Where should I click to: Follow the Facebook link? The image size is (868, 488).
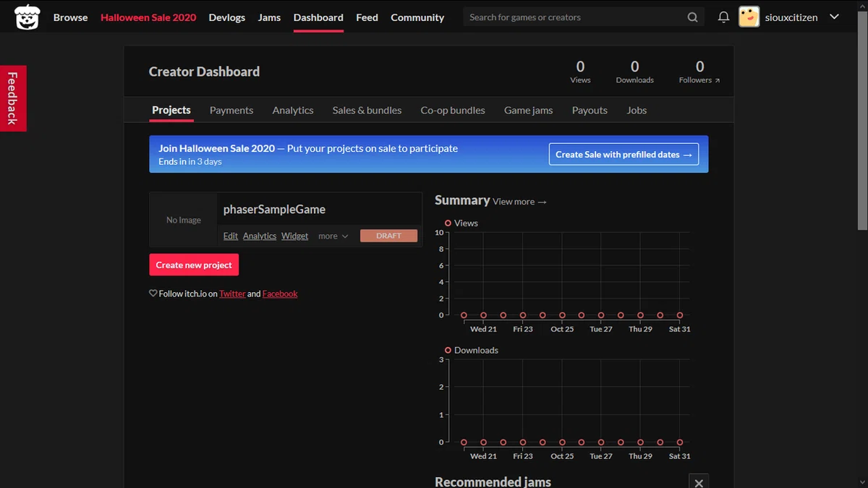point(280,294)
